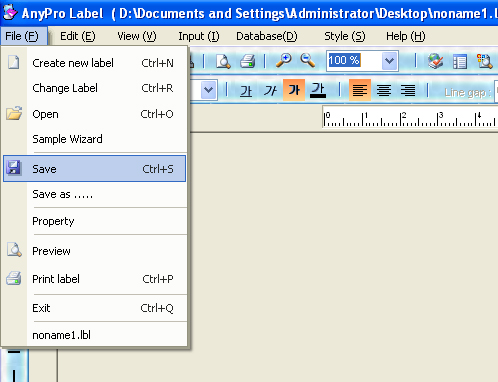Open the zoom percentage dropdown arrow
The width and height of the screenshot is (498, 382).
(389, 61)
